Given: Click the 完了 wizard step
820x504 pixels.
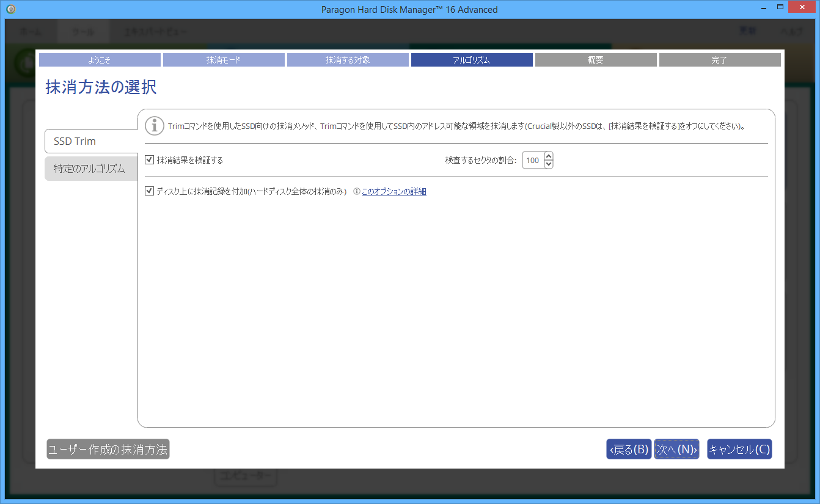Looking at the screenshot, I should 720,60.
